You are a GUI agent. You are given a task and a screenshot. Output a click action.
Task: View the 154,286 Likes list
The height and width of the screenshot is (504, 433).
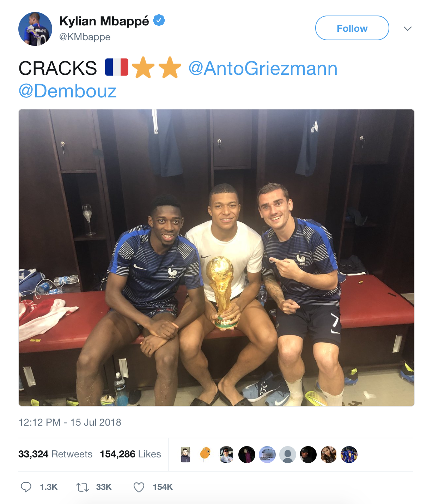(130, 454)
